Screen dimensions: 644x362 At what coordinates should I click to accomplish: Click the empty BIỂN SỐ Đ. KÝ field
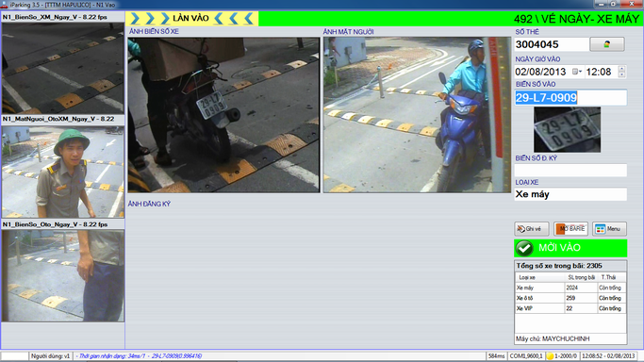tap(570, 171)
